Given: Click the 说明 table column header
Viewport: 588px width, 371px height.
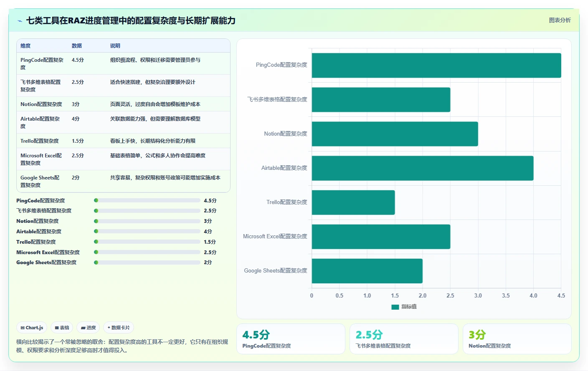Looking at the screenshot, I should [115, 46].
